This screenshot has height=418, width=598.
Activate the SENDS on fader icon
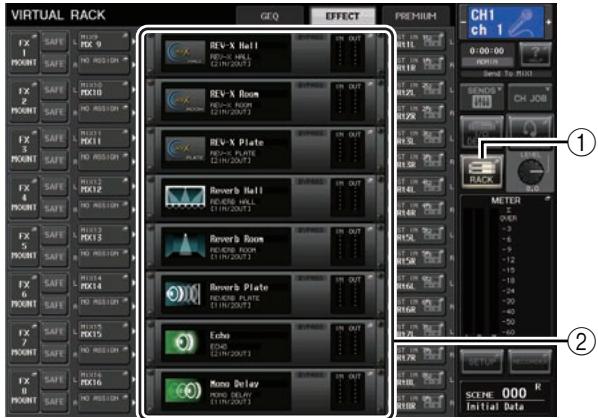(x=482, y=97)
